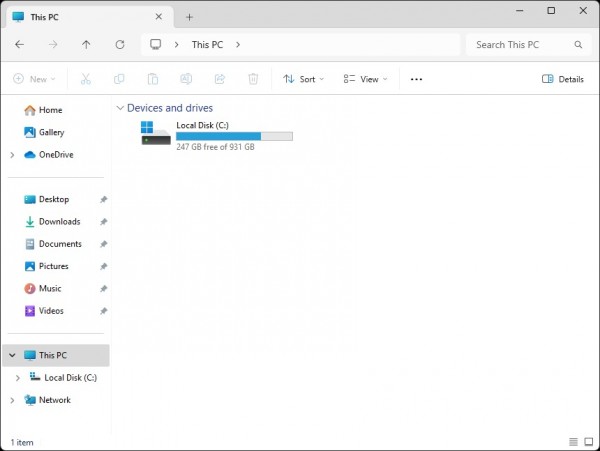Image resolution: width=600 pixels, height=451 pixels.
Task: Click the '1 item' status bar text
Action: coord(22,443)
